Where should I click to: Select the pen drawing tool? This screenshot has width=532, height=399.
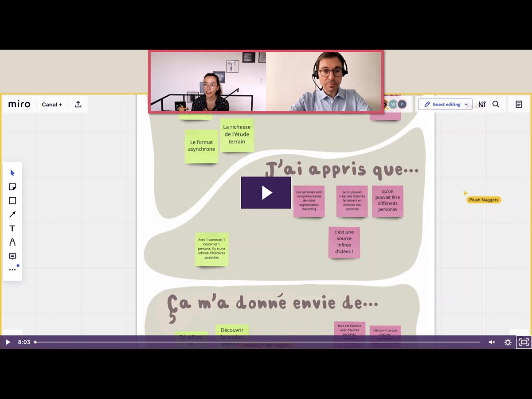click(12, 242)
